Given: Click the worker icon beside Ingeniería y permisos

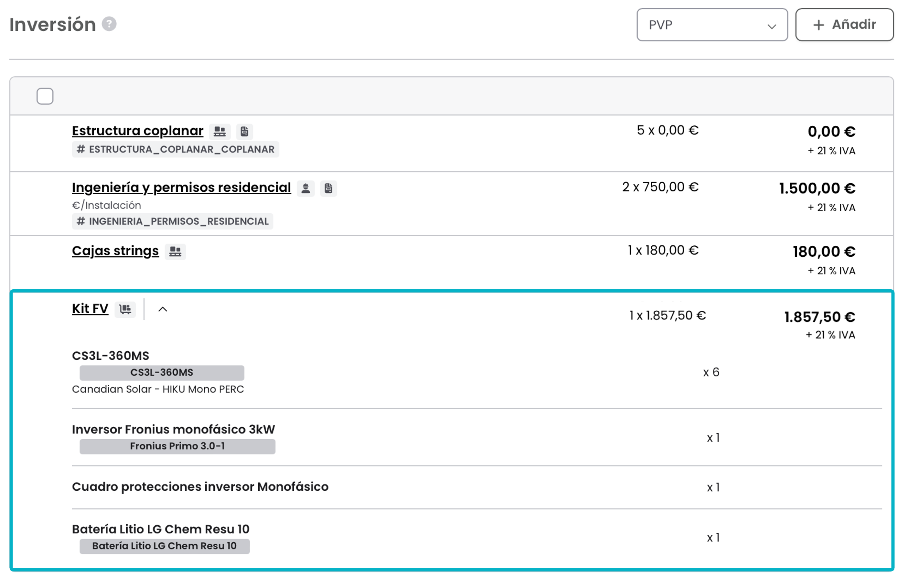Looking at the screenshot, I should pos(305,188).
